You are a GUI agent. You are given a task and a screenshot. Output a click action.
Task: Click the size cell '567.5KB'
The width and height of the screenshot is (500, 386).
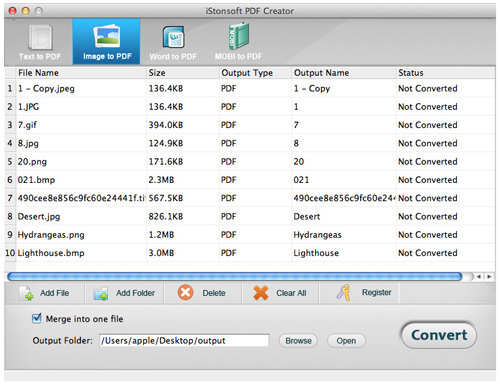166,198
